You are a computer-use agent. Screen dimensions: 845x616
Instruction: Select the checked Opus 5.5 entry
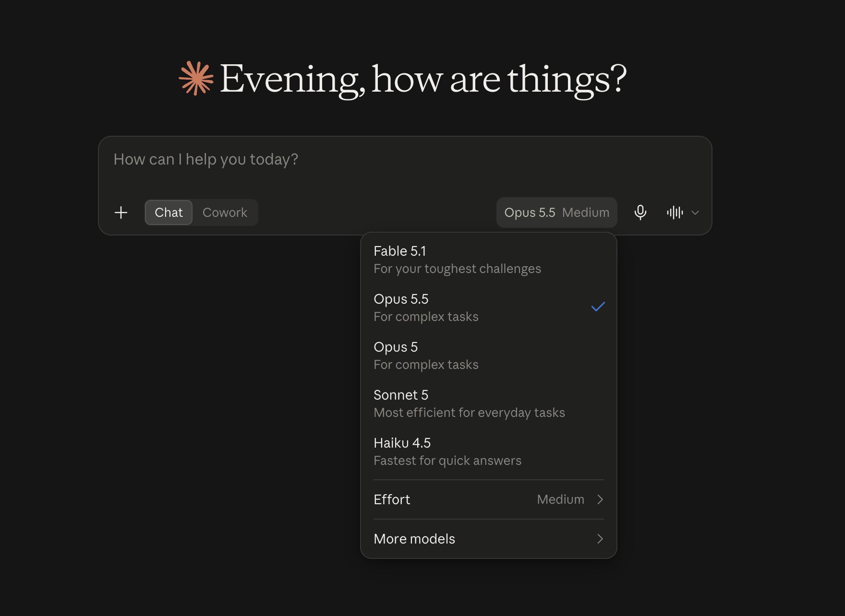489,308
